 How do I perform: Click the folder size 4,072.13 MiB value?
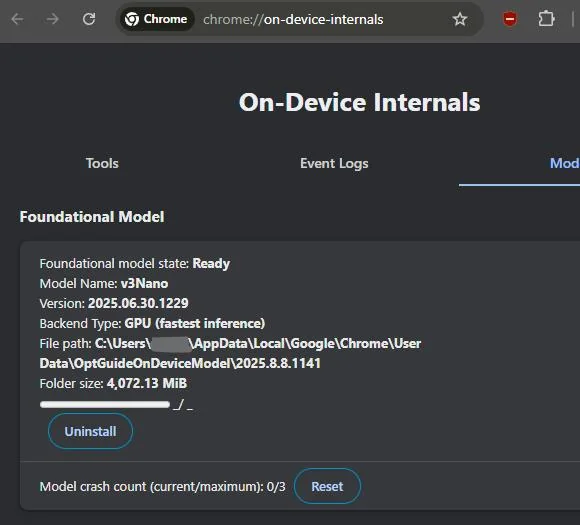coord(147,383)
